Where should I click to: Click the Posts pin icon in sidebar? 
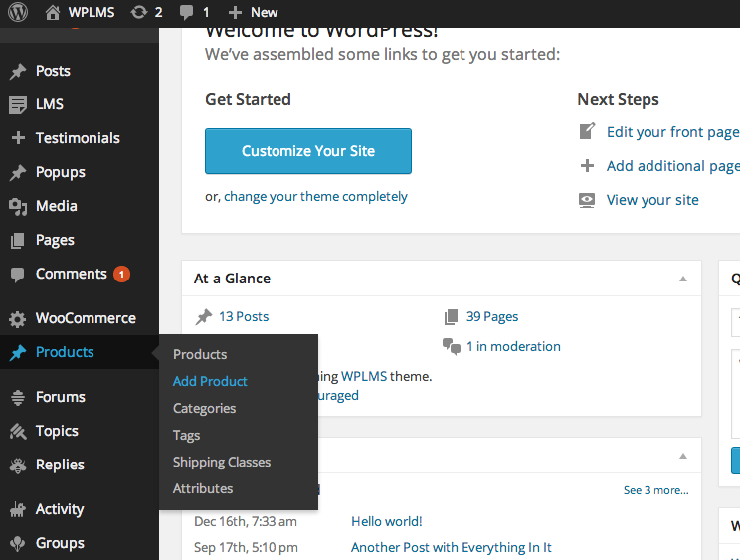click(x=18, y=71)
